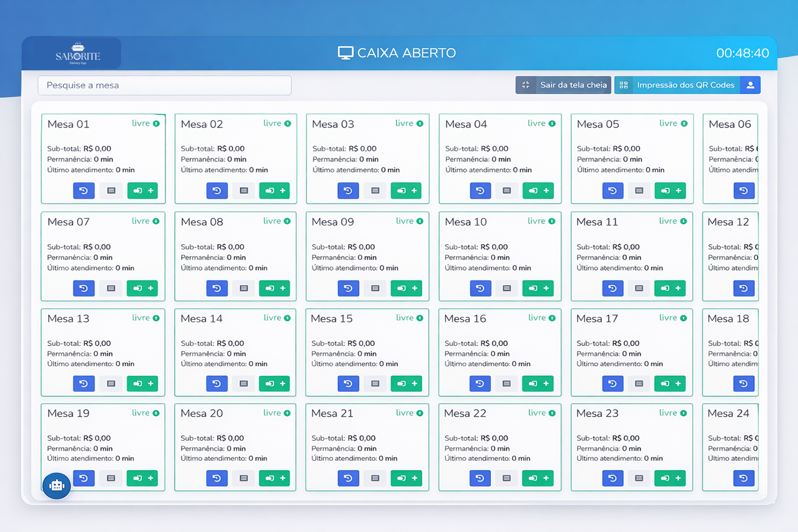Click the blue history icon on Mesa 01

84,191
